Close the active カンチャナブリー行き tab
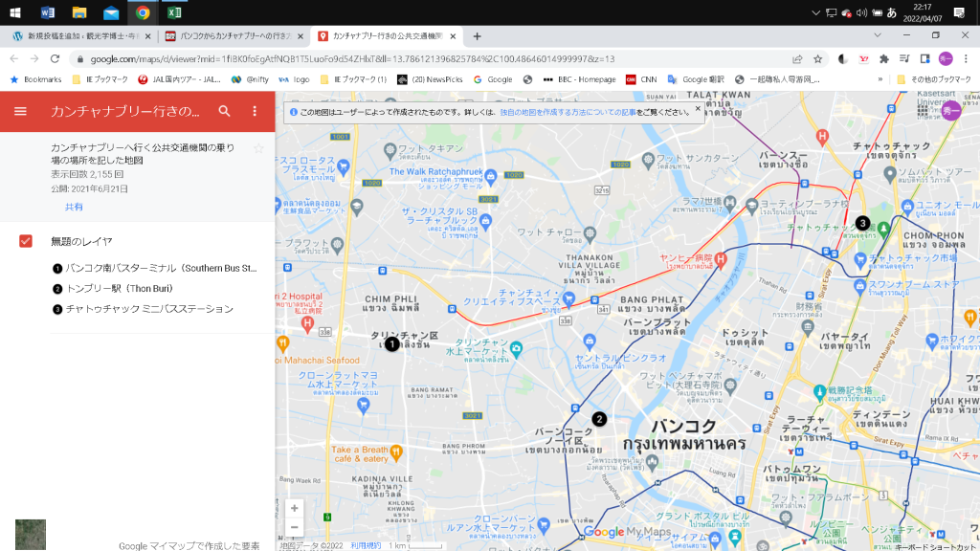This screenshot has width=980, height=551. point(453,36)
